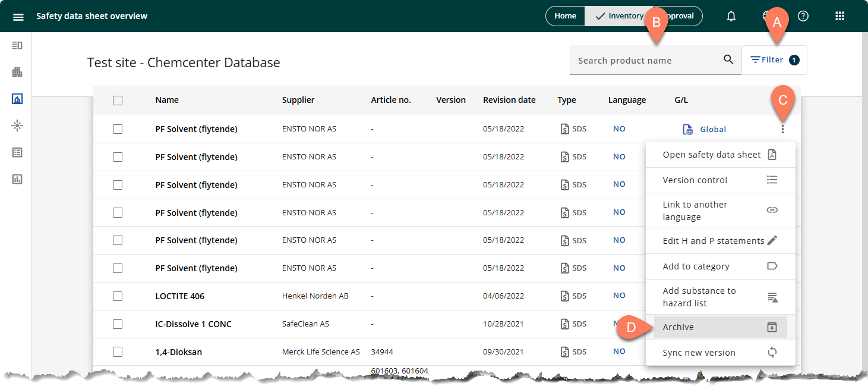This screenshot has height=386, width=868.
Task: Click the SDS document icon for LOCTITE 406
Action: (565, 296)
